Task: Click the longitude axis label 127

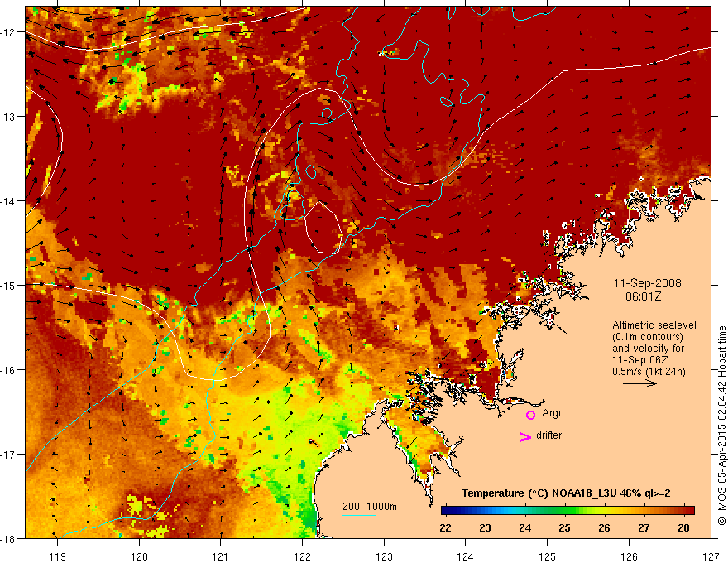Action: tap(711, 556)
